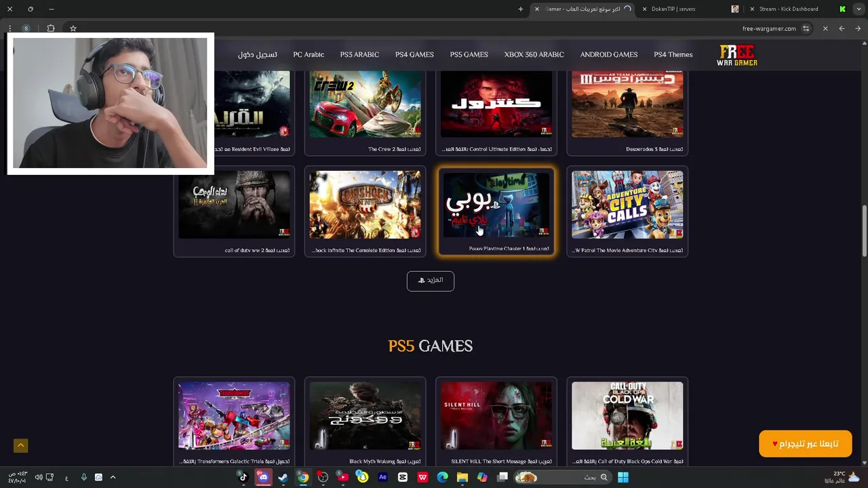Open the Black Myth Wukong thumbnail
Screen dimensions: 868x488
[365, 415]
